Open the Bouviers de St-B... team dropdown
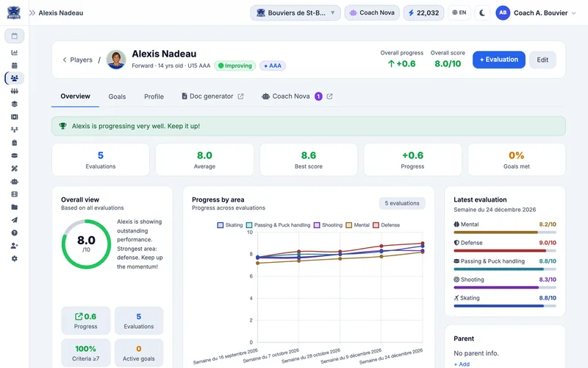 [295, 13]
